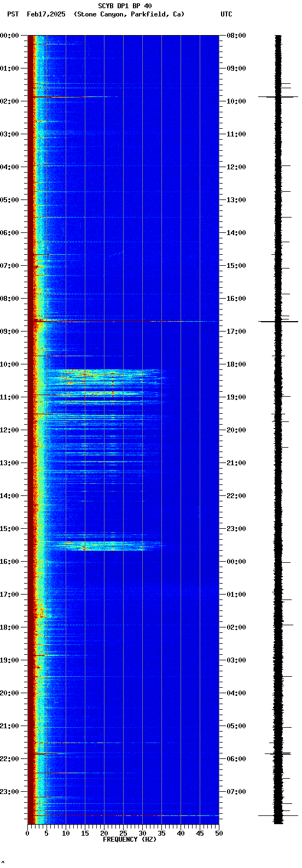Screen dimensions: 302x868
Task: Click the "UTC" timezone label
Action: [226, 14]
